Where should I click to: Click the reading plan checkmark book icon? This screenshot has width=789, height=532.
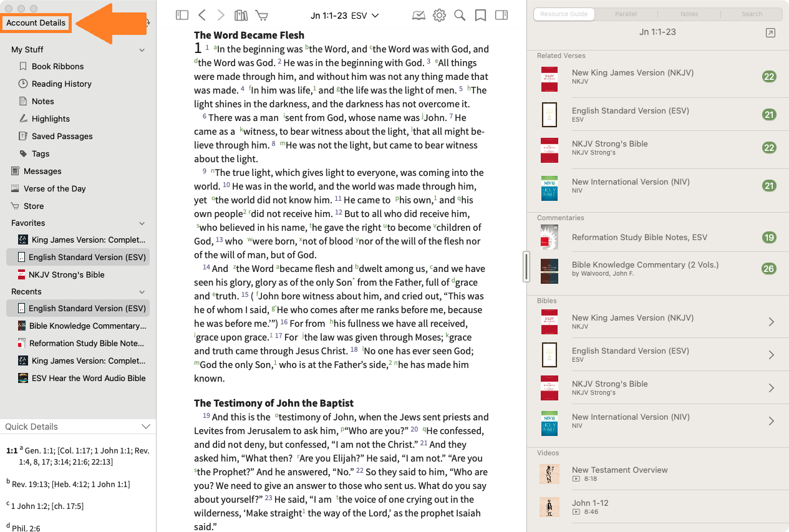coord(419,15)
